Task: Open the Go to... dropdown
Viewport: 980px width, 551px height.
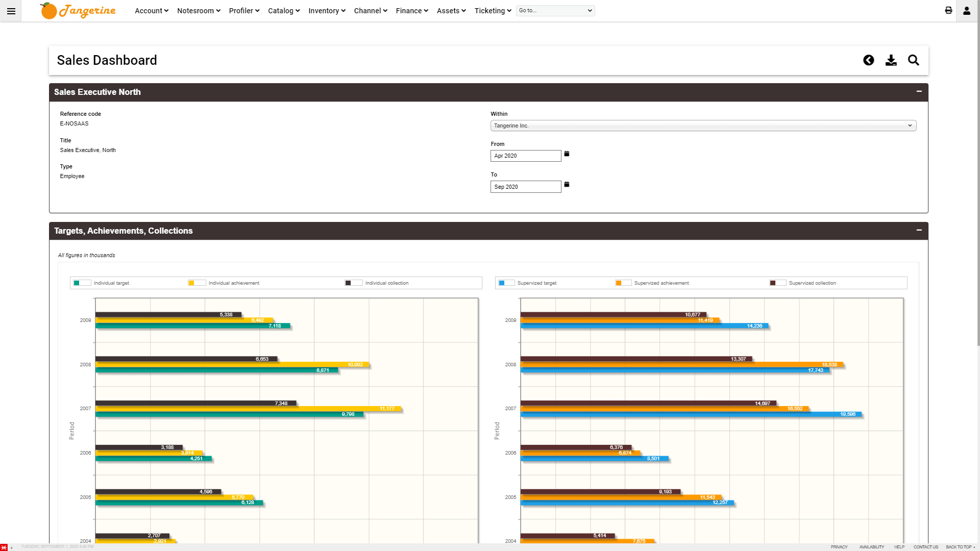Action: pos(555,11)
